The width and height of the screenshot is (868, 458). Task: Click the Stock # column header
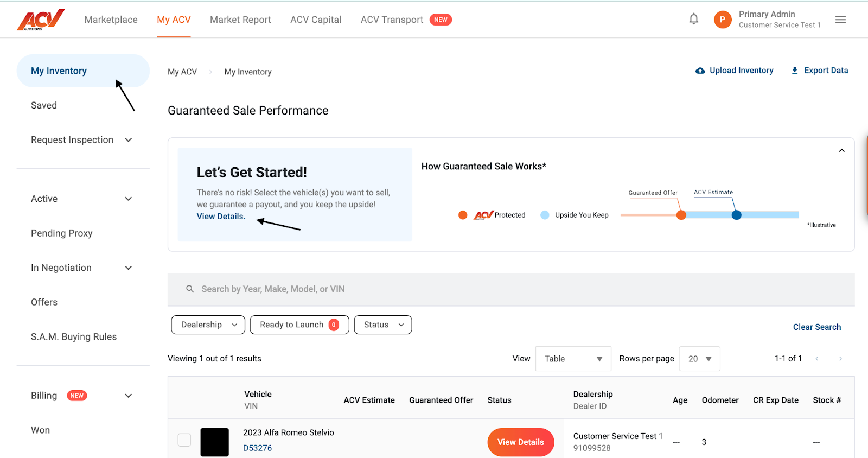(x=827, y=400)
